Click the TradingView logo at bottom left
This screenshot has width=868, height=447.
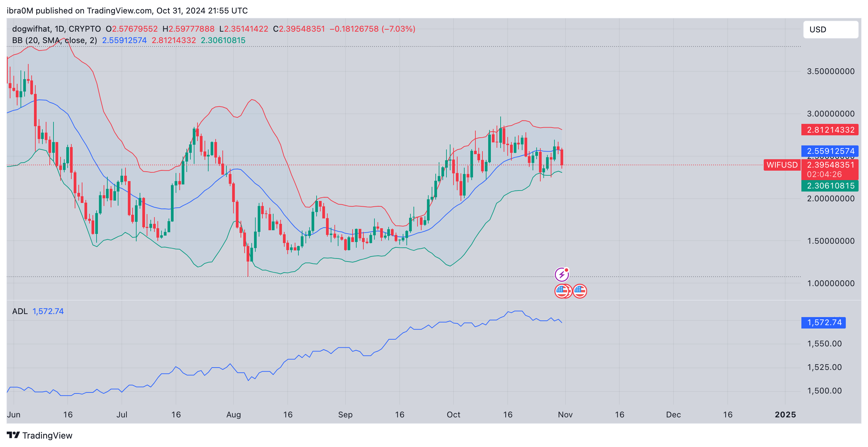39,435
